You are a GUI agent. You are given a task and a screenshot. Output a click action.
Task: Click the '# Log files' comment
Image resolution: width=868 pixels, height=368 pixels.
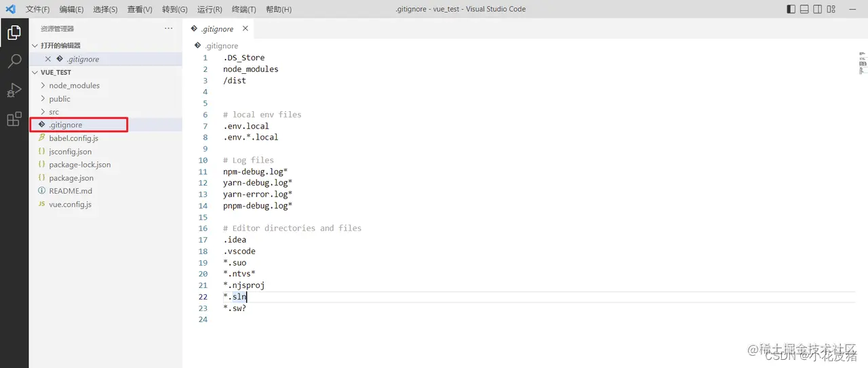click(x=248, y=160)
